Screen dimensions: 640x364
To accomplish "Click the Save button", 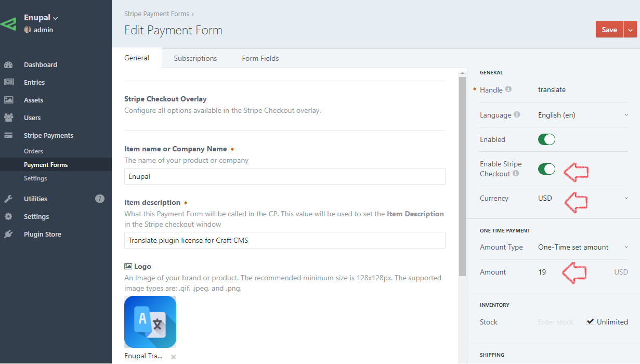I will click(609, 30).
